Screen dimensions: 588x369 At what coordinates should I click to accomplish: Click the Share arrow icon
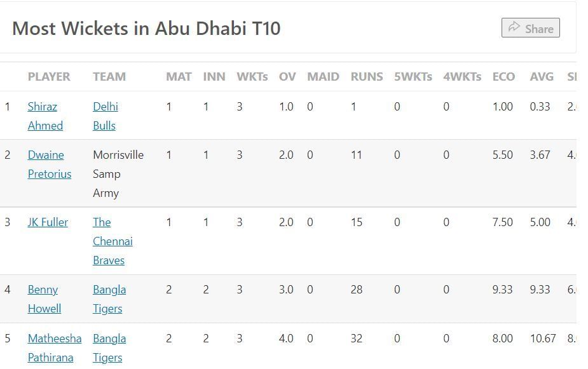tap(514, 28)
